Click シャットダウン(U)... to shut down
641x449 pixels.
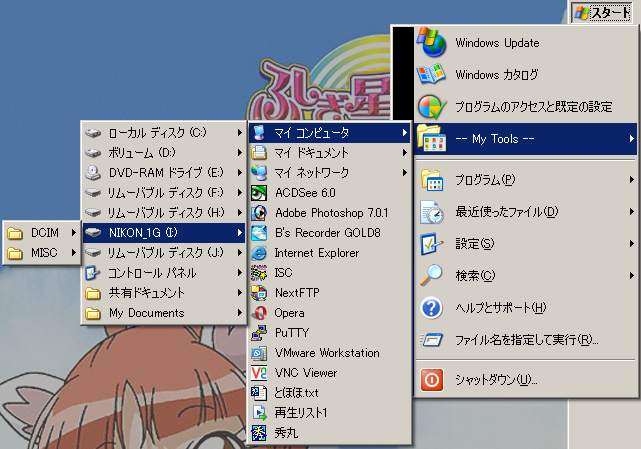(496, 380)
